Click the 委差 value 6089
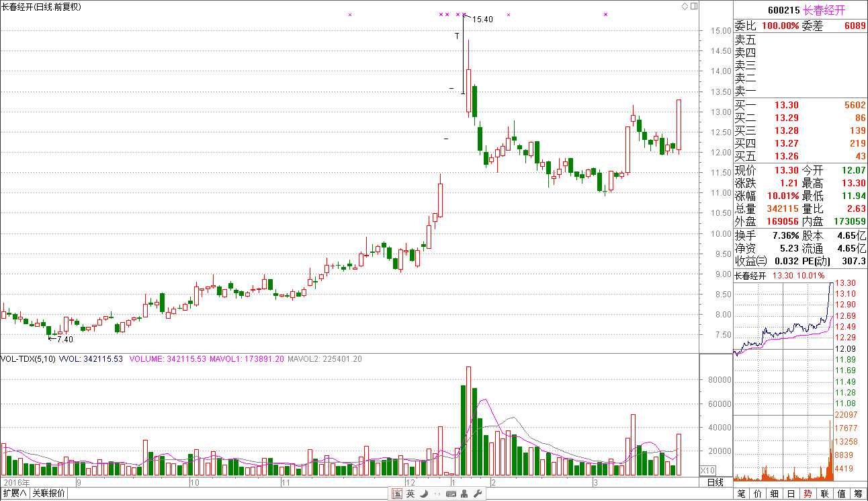This screenshot has height=501, width=868. coord(855,26)
